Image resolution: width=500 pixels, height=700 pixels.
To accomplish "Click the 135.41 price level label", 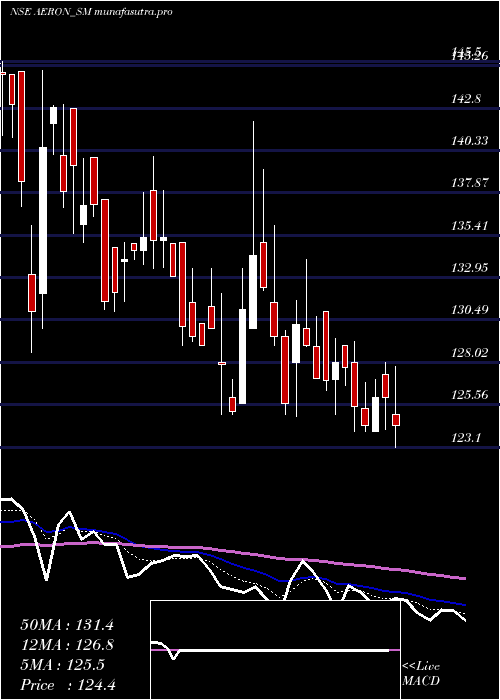I will 468,226.
